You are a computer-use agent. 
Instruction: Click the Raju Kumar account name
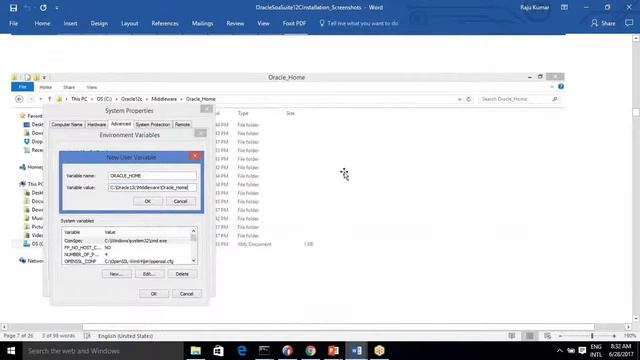pos(534,7)
